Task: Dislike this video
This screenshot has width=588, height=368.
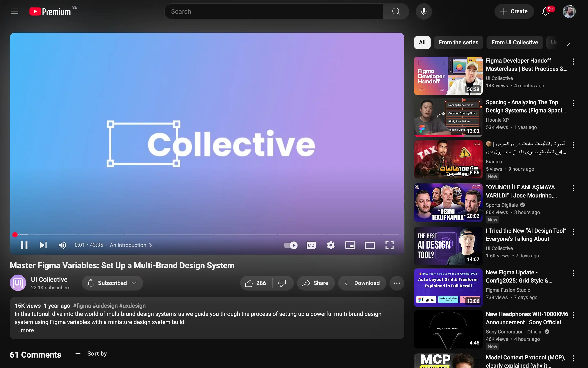Action: coord(282,283)
